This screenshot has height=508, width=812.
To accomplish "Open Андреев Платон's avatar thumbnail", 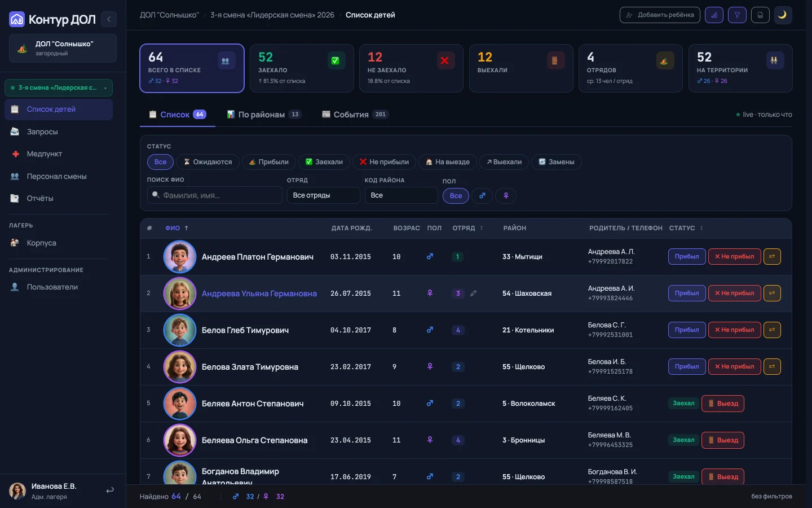I will [180, 257].
